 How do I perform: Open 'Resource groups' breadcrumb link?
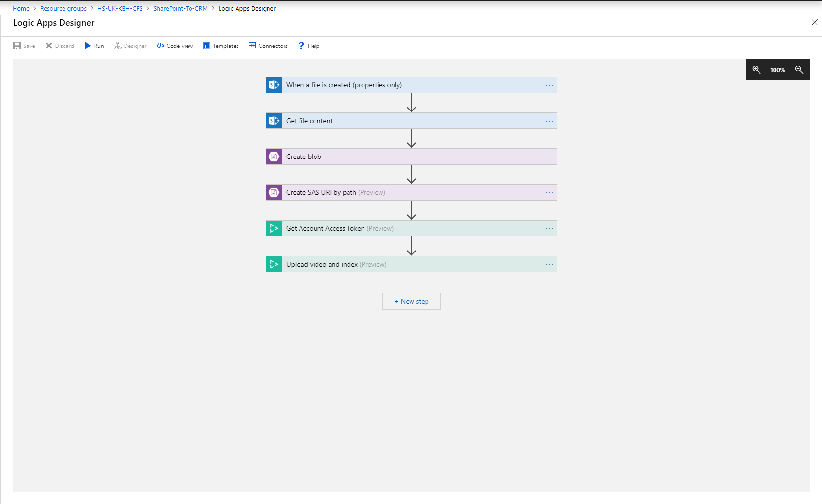pos(63,8)
